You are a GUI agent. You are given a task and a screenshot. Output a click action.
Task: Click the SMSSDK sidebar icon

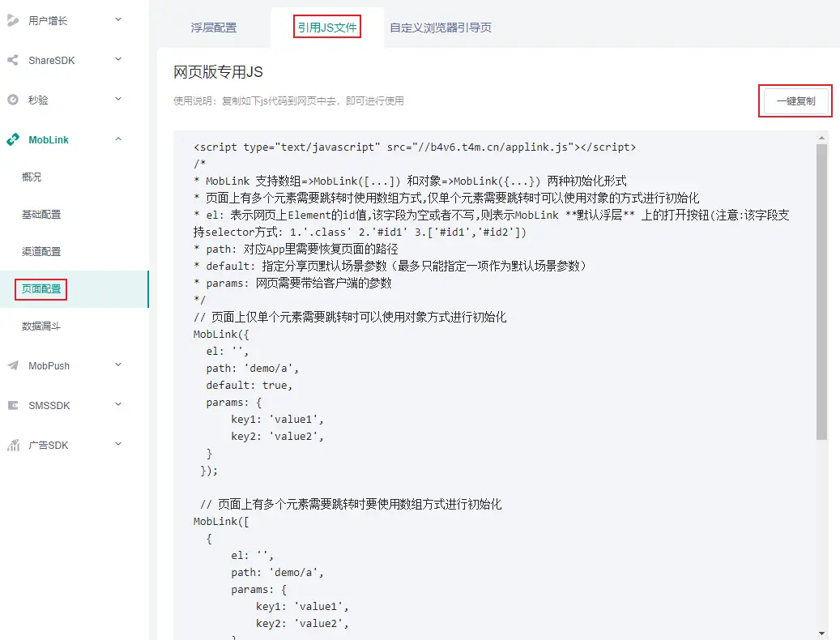point(13,405)
